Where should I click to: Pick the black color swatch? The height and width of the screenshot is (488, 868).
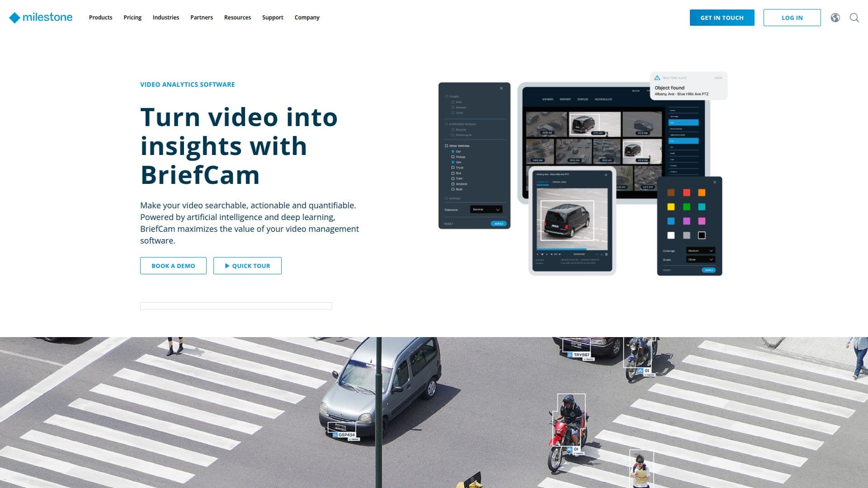(702, 235)
